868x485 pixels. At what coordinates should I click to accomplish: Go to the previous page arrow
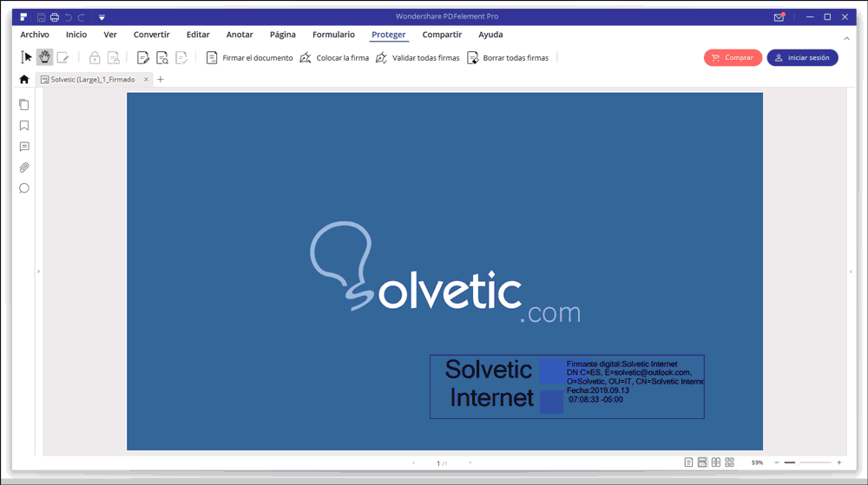click(x=413, y=463)
